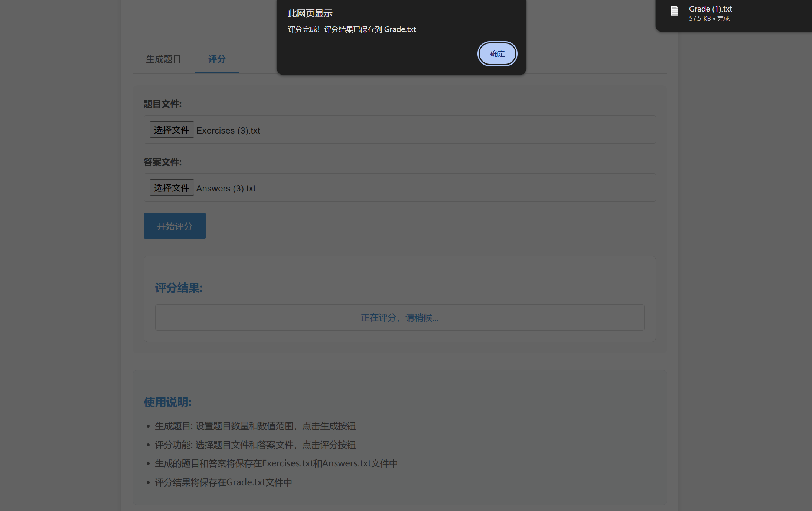Image resolution: width=812 pixels, height=511 pixels.
Task: Click the instruction line mentioning Exercises.txt和Answers.txt
Action: point(276,463)
